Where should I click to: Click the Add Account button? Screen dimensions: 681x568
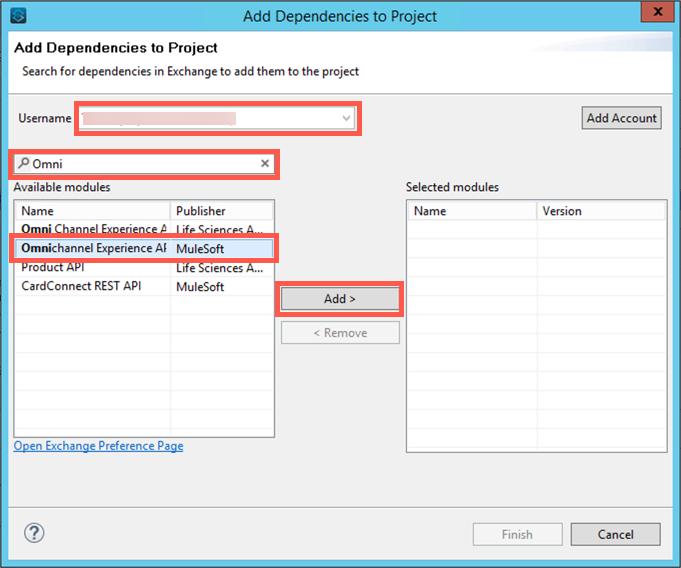[x=621, y=118]
